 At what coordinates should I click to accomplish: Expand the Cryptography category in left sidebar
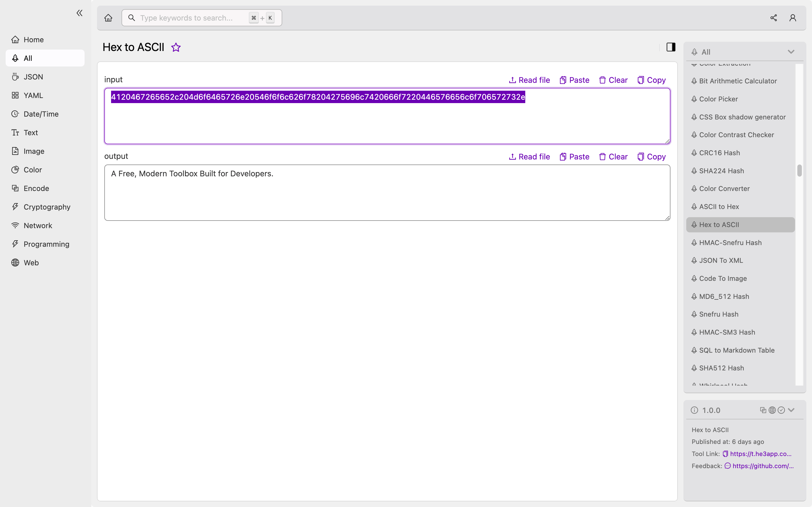[47, 207]
